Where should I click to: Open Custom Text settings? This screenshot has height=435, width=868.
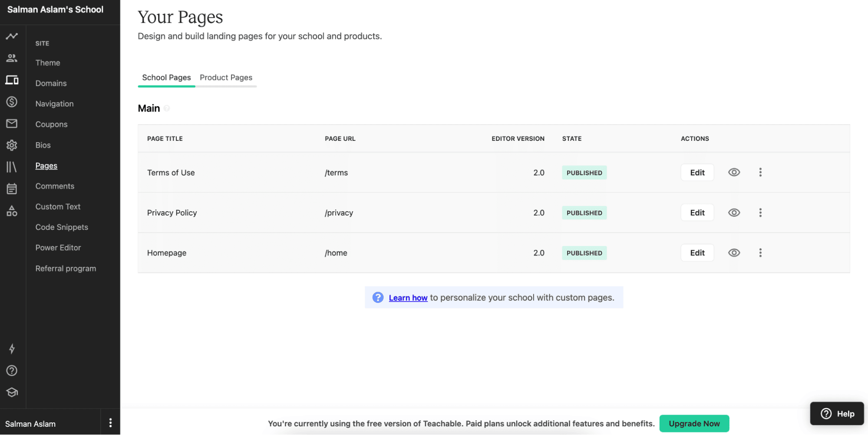click(58, 207)
